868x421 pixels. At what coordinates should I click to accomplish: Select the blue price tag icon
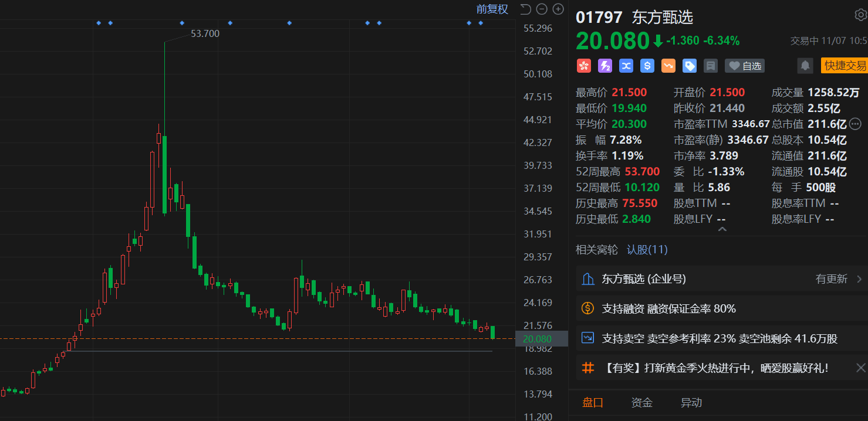(x=690, y=66)
